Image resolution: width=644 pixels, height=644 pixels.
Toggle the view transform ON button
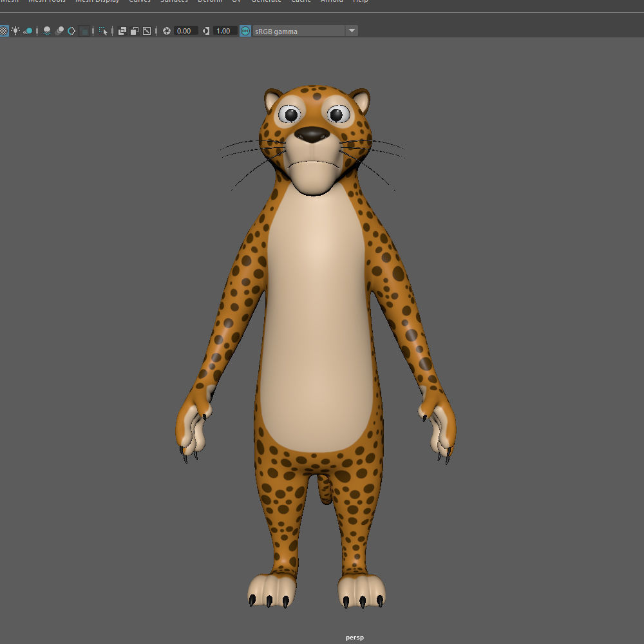pyautogui.click(x=245, y=31)
